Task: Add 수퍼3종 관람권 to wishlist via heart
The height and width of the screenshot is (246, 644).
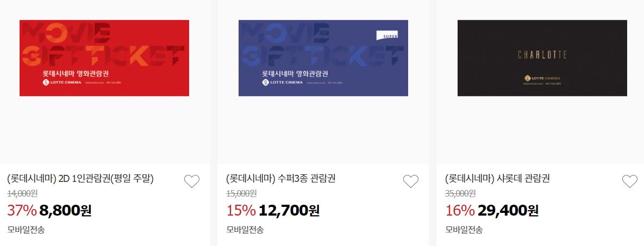Action: 411,181
